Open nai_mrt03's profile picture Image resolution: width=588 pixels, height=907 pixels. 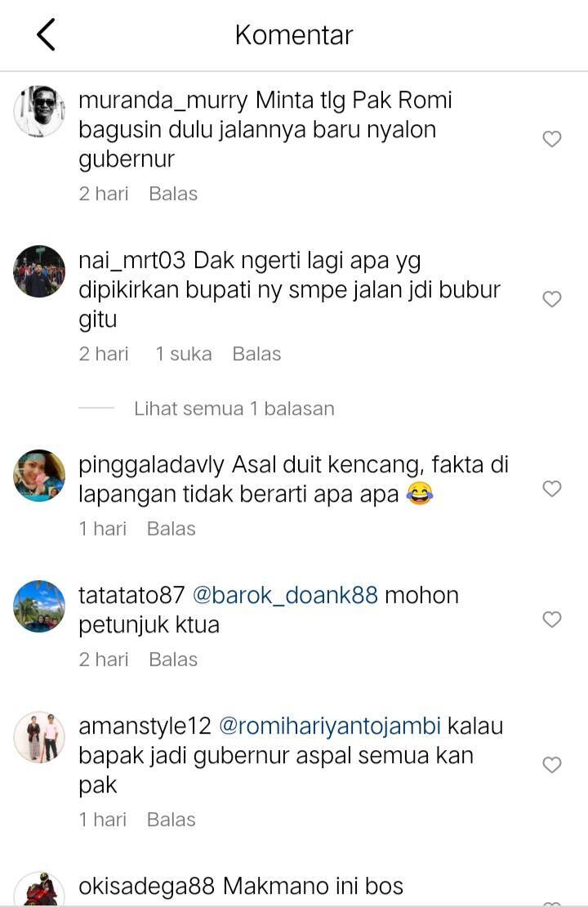coord(39,271)
